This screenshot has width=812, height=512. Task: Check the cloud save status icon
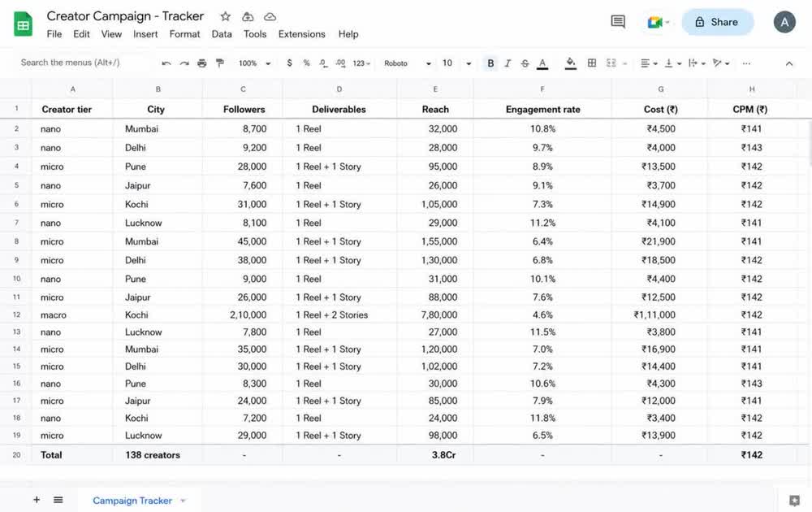[270, 16]
